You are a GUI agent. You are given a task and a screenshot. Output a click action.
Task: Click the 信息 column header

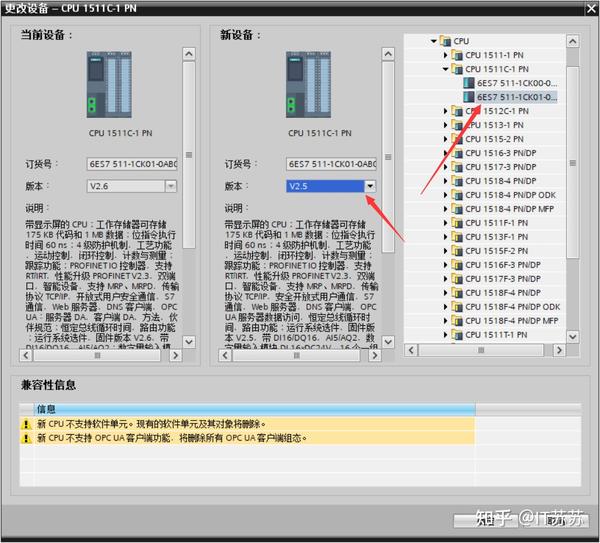(x=254, y=409)
